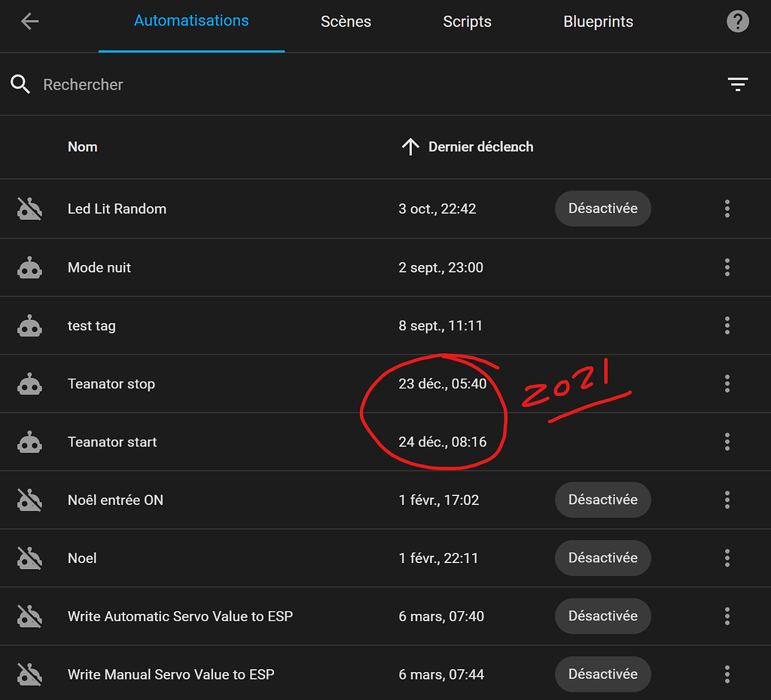Click the filter icon above the list
This screenshot has width=771, height=700.
click(x=738, y=84)
